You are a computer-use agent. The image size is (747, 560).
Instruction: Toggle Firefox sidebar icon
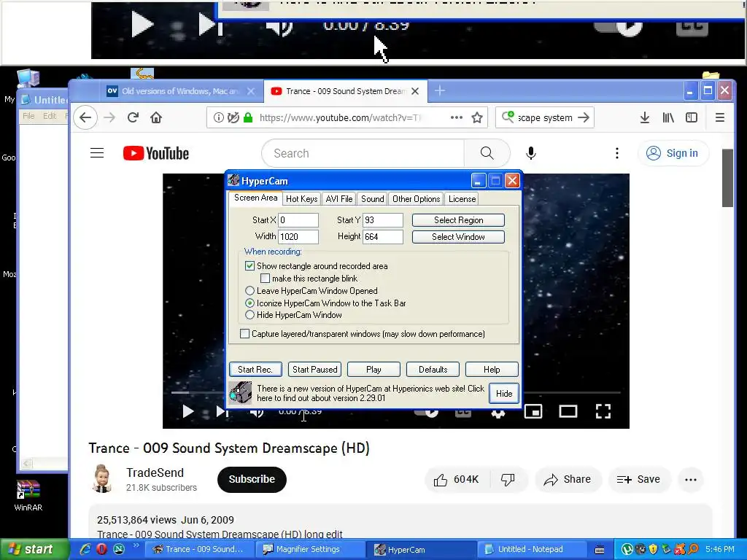pos(692,117)
